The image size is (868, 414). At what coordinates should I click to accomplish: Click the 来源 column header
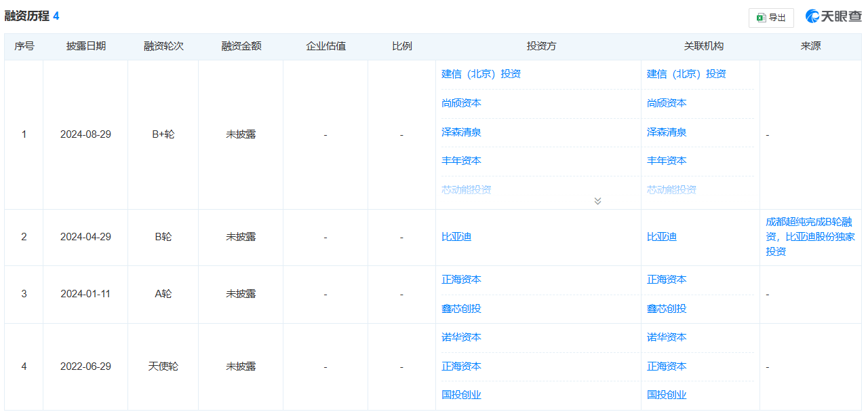[x=811, y=46]
